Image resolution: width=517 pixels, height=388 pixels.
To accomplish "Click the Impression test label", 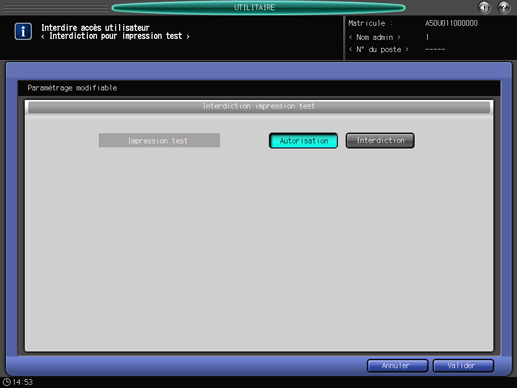I will (x=159, y=140).
